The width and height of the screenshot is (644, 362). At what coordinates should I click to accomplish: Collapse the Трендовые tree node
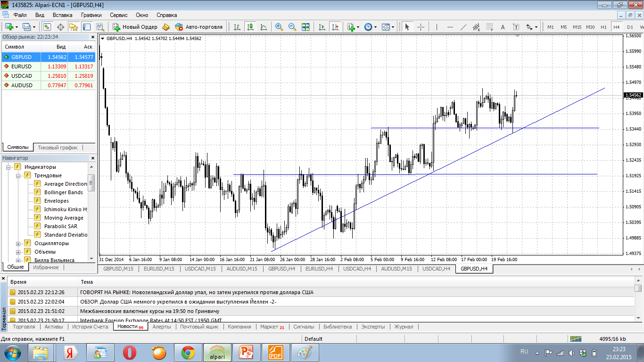click(18, 175)
